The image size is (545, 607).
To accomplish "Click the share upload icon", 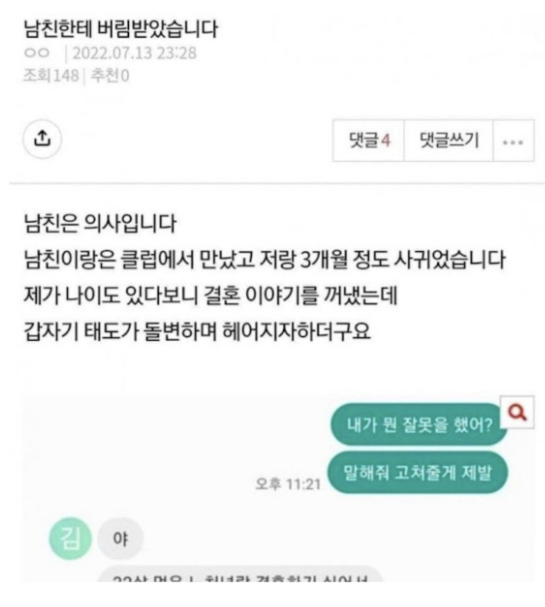I will coord(42,139).
